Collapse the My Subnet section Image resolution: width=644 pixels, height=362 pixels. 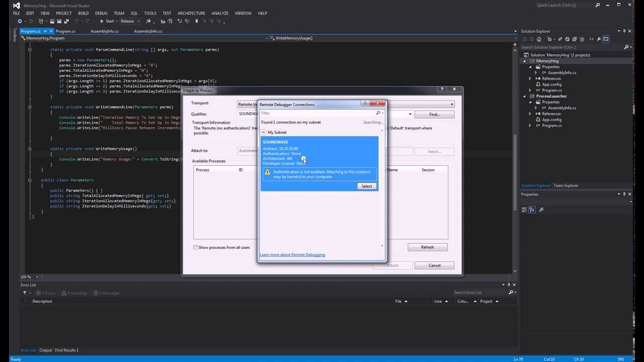pos(264,132)
